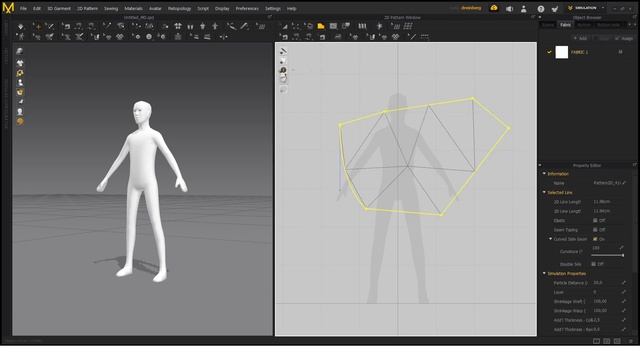Image resolution: width=640 pixels, height=360 pixels.
Task: Toggle the Elastic checkbox
Action: point(595,220)
